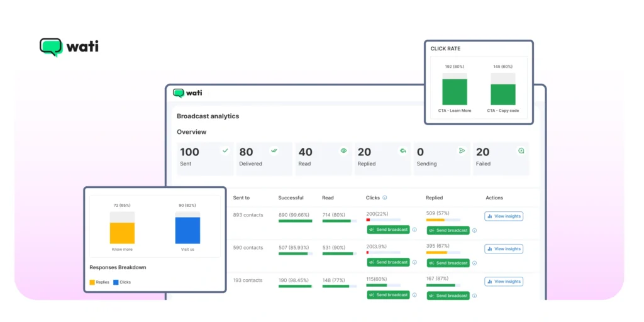This screenshot has height=322, width=644.
Task: Click the Failed status icon
Action: point(521,151)
